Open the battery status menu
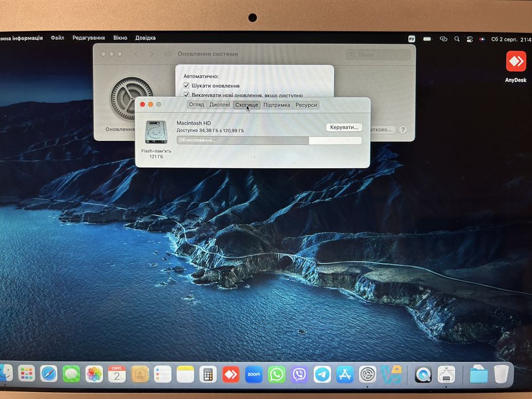 (427, 39)
